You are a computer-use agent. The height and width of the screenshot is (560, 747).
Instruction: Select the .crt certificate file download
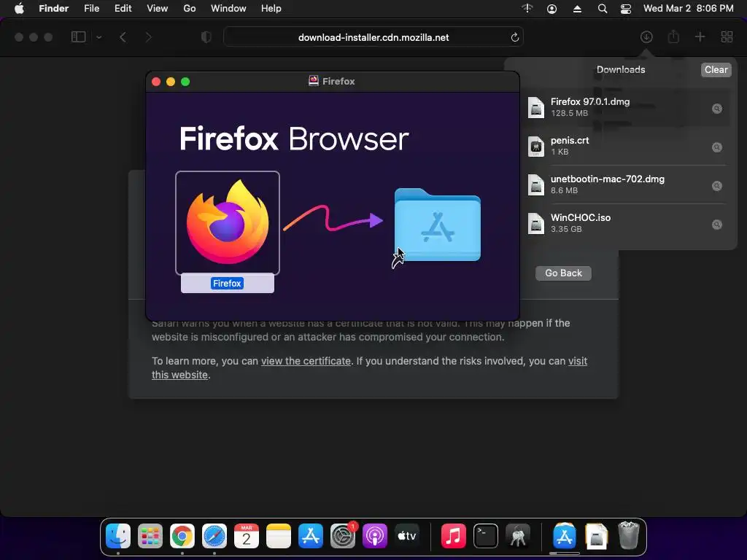(626, 146)
